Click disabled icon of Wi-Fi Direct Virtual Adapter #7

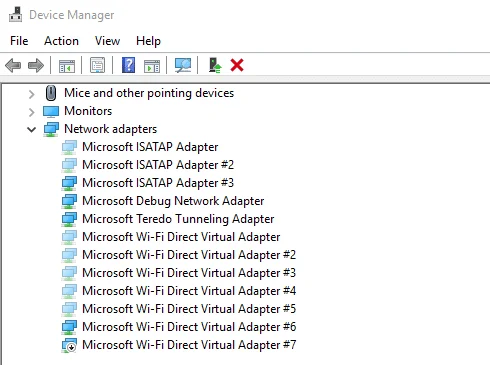tap(69, 345)
